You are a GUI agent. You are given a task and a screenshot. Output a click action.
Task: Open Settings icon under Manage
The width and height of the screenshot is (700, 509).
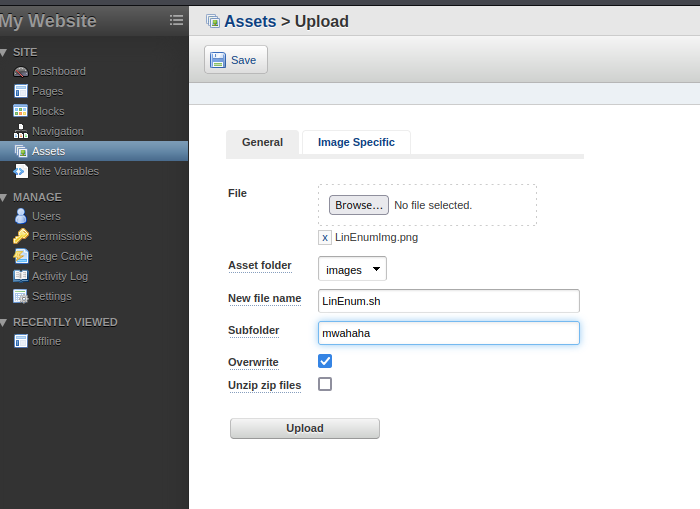pyautogui.click(x=21, y=296)
